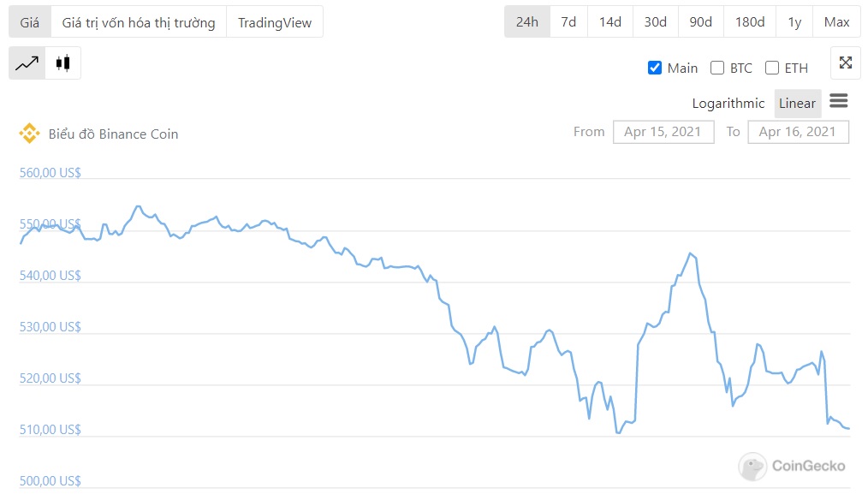
Task: Uncheck the Main series checkbox
Action: coord(655,68)
